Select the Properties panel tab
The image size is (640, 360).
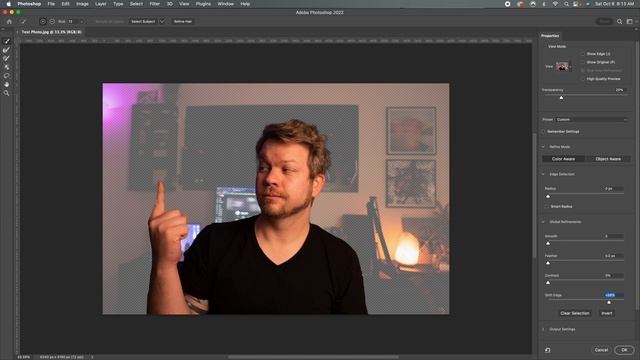point(550,36)
